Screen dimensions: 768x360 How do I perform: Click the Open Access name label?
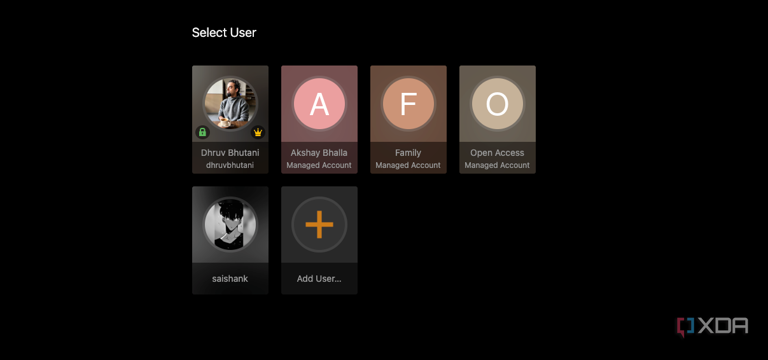497,152
